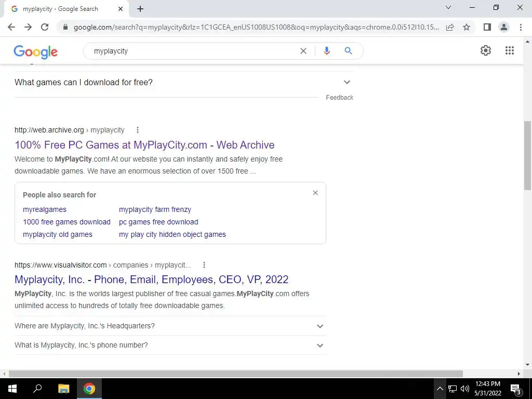Show hidden system tray icons

point(440,389)
